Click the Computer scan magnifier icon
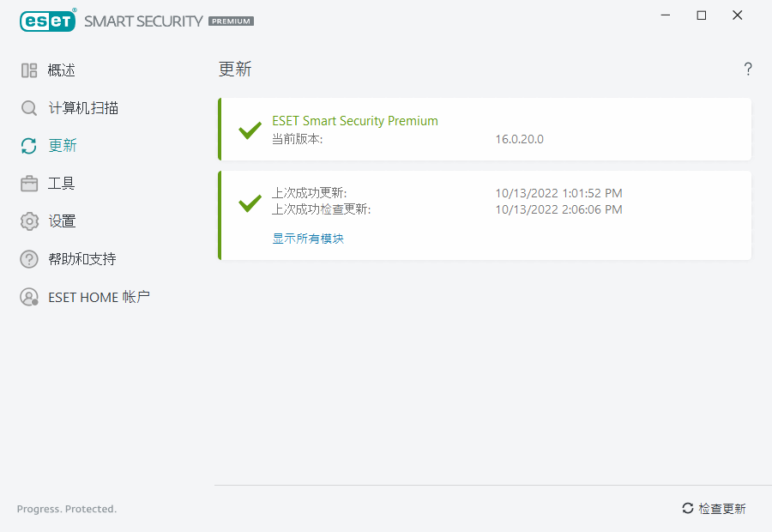 pyautogui.click(x=29, y=108)
